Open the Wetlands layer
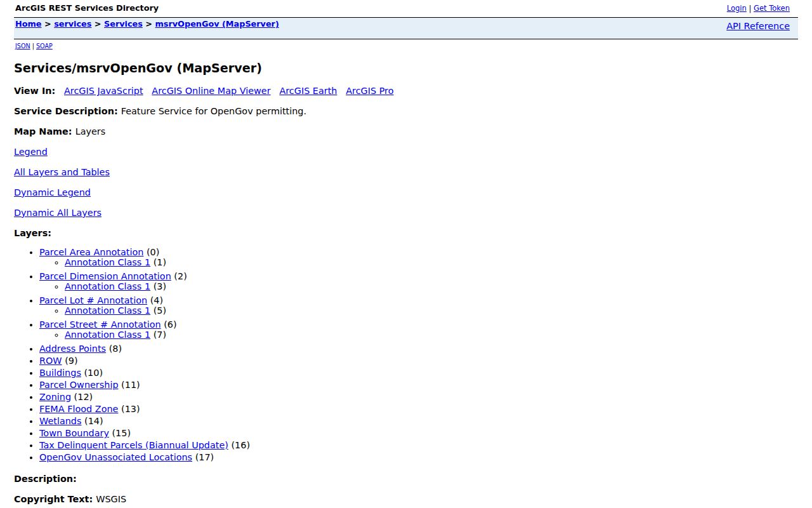Image resolution: width=812 pixels, height=508 pixels. pyautogui.click(x=60, y=421)
